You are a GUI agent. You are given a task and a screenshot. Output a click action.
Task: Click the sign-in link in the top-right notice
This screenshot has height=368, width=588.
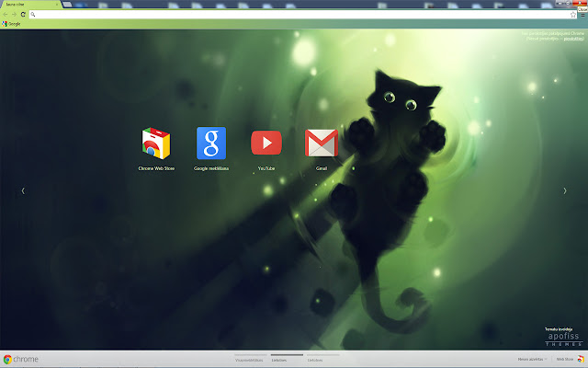pos(573,39)
